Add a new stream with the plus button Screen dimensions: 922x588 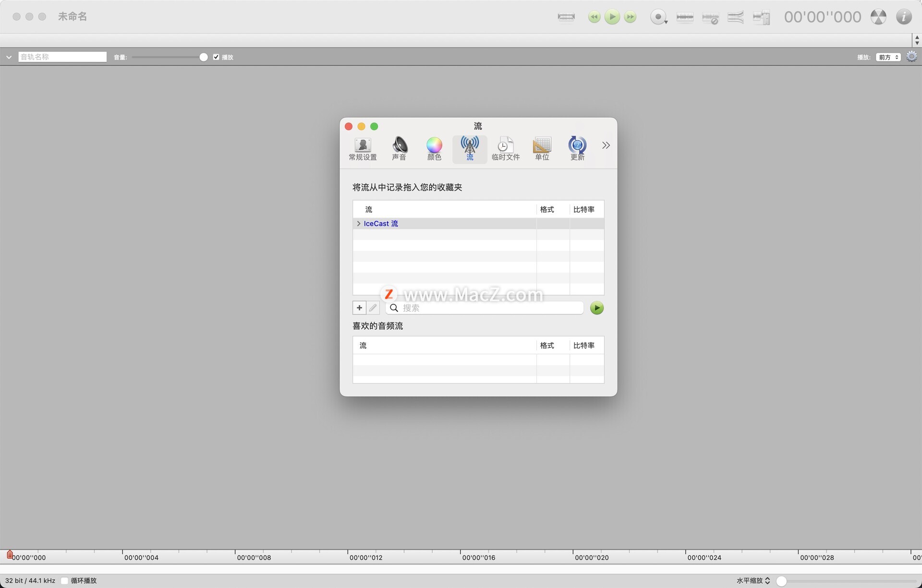click(359, 308)
